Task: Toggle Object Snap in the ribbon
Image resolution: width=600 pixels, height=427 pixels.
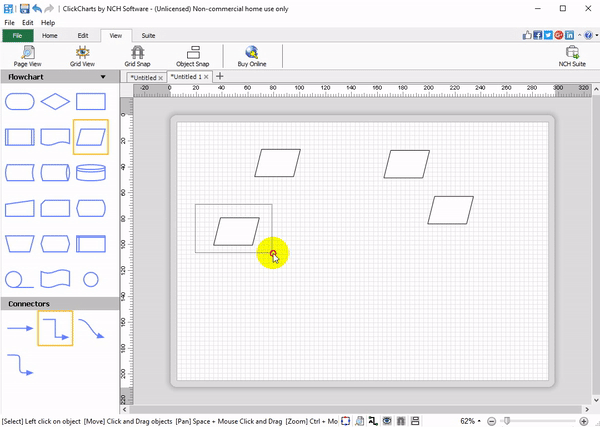Action: pos(192,56)
